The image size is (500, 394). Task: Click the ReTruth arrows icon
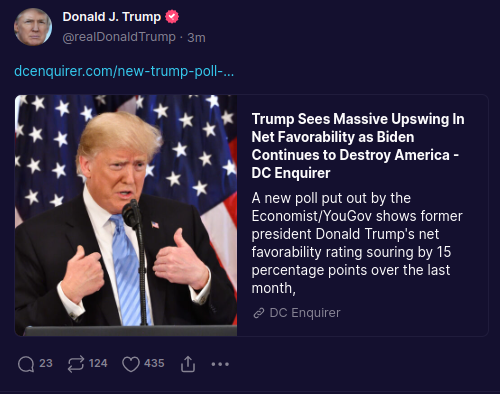[x=76, y=364]
